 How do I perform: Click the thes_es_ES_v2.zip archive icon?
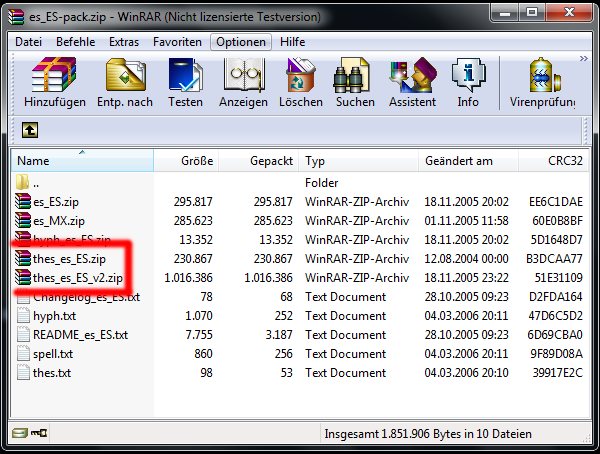click(23, 278)
